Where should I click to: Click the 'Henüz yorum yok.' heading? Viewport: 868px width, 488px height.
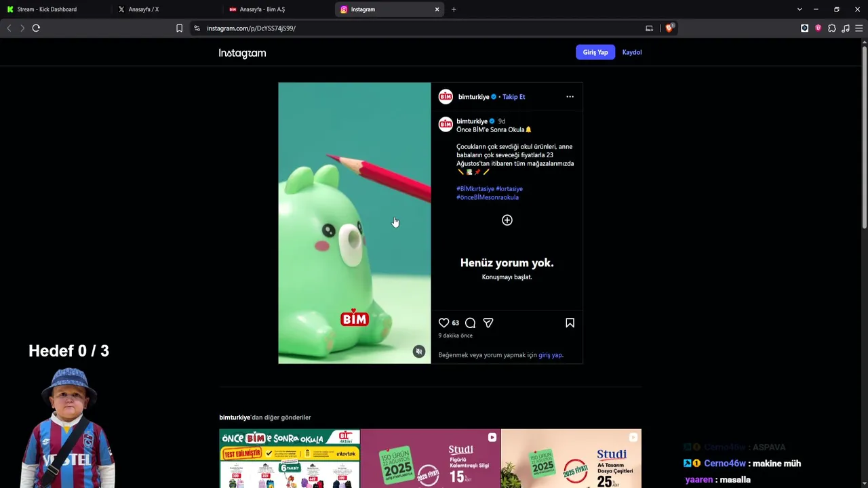pyautogui.click(x=507, y=263)
